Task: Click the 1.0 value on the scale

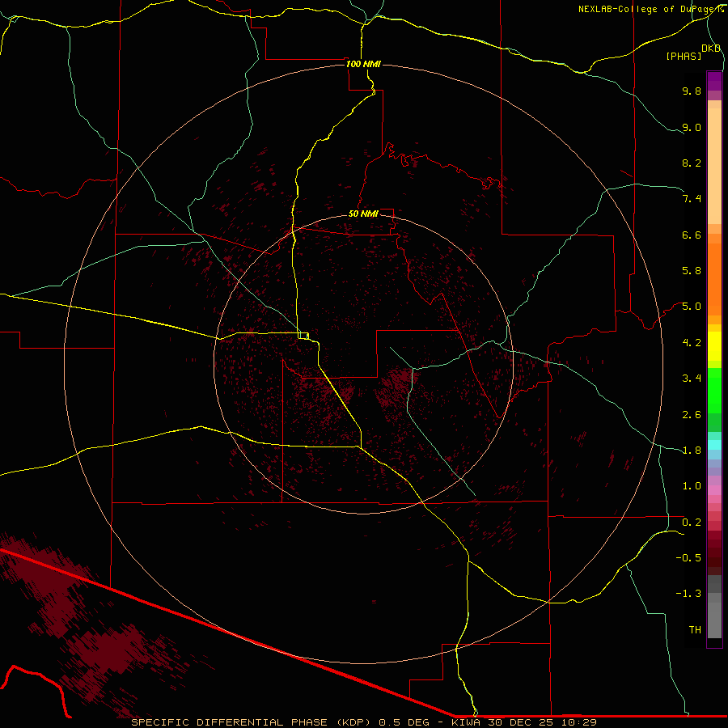Action: click(x=692, y=486)
